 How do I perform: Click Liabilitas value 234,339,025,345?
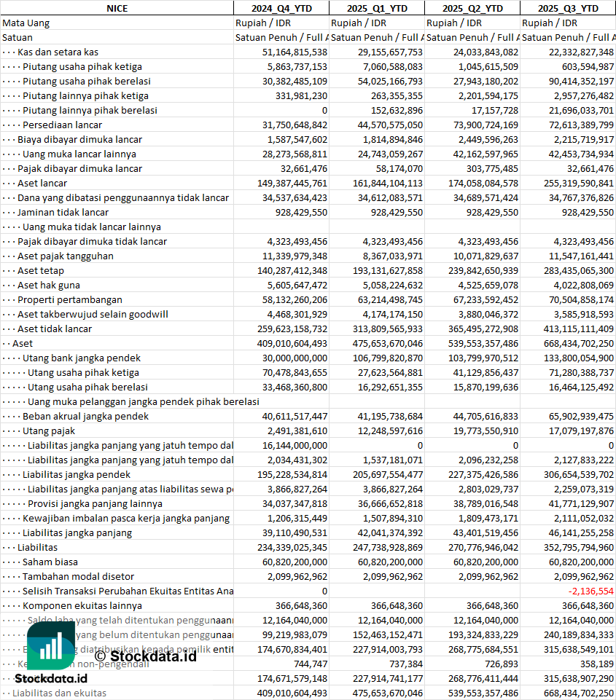click(x=292, y=547)
